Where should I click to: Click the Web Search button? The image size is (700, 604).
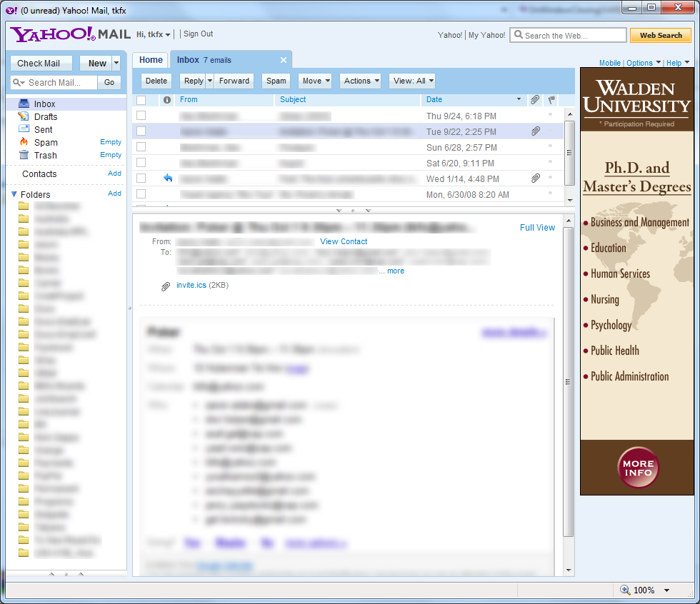point(660,35)
